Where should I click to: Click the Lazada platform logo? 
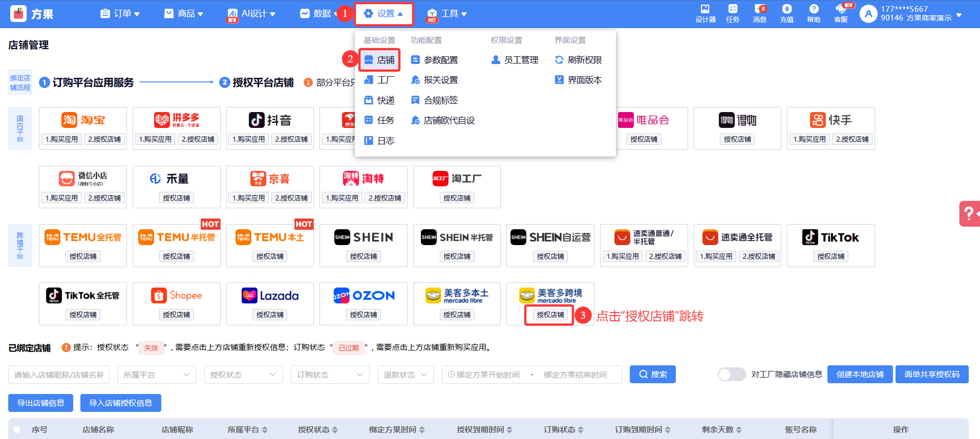270,296
